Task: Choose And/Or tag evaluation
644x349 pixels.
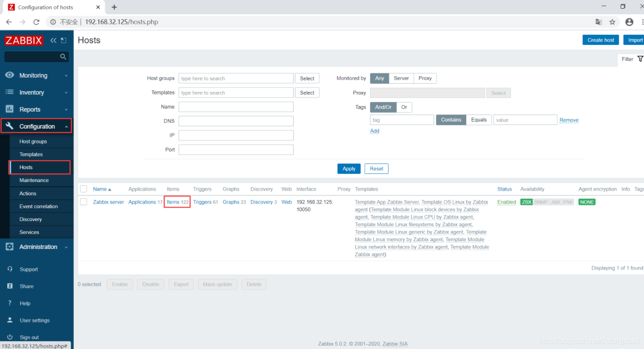Action: [x=383, y=107]
